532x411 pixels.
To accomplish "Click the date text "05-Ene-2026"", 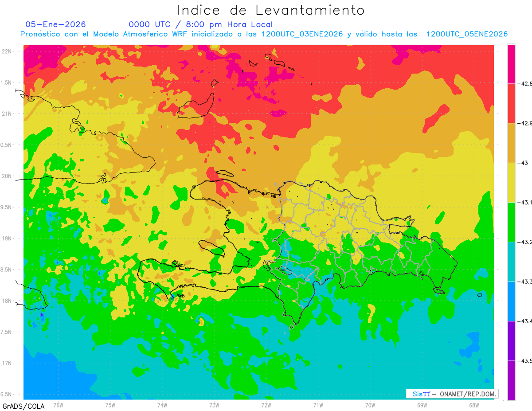I will 56,24.
